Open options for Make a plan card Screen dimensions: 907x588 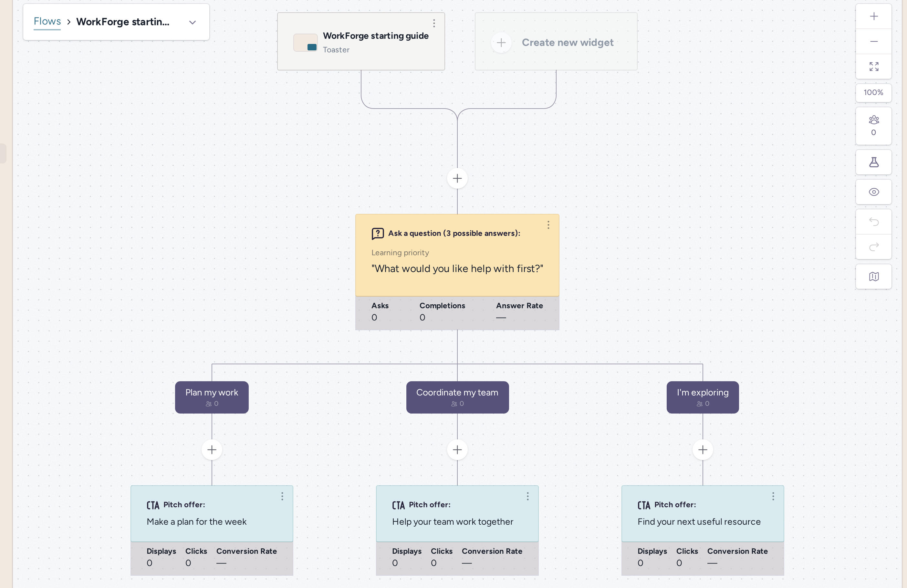(x=282, y=496)
